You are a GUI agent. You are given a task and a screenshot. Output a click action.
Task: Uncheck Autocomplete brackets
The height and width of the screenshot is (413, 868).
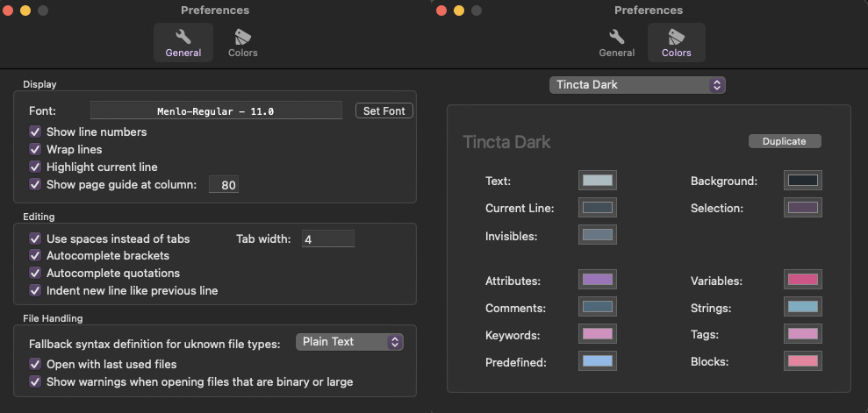click(x=35, y=255)
